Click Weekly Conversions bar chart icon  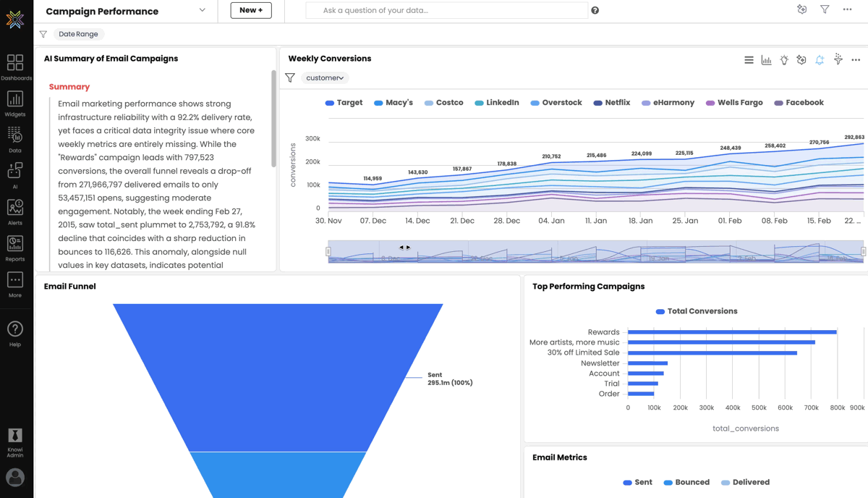(x=766, y=60)
